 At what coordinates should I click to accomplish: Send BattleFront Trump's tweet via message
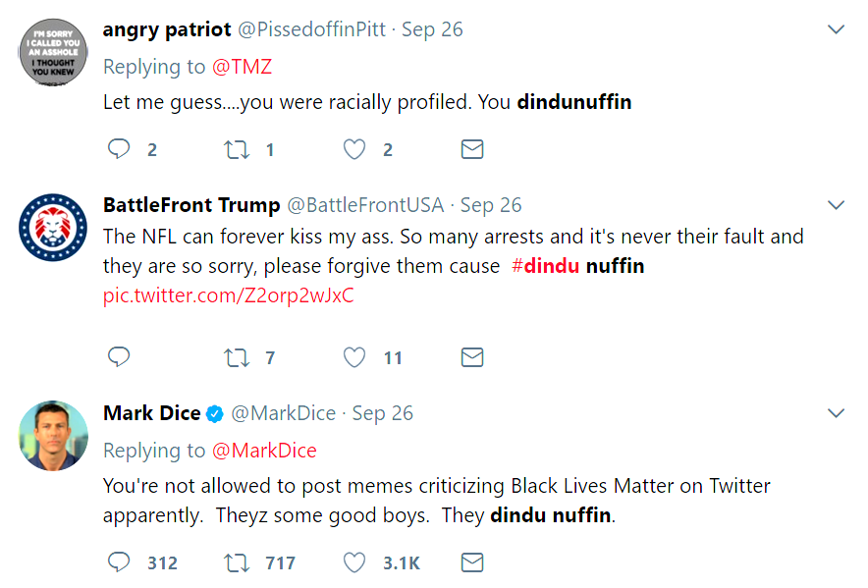[472, 357]
